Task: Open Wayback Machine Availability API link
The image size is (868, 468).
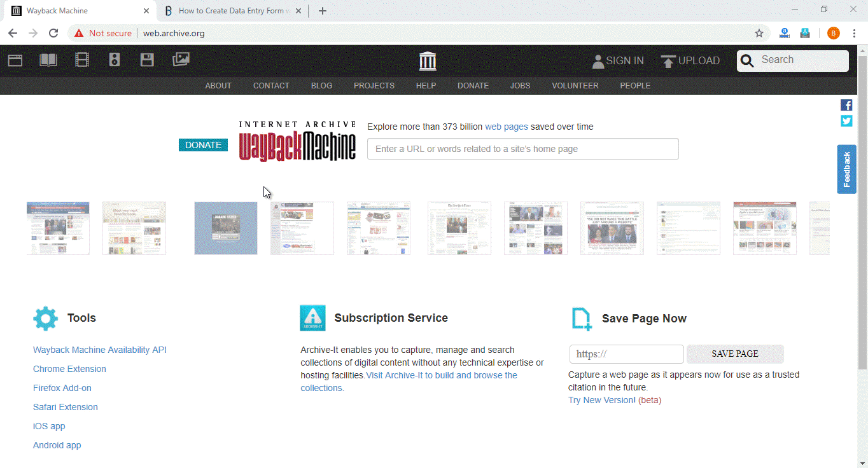Action: [x=100, y=350]
